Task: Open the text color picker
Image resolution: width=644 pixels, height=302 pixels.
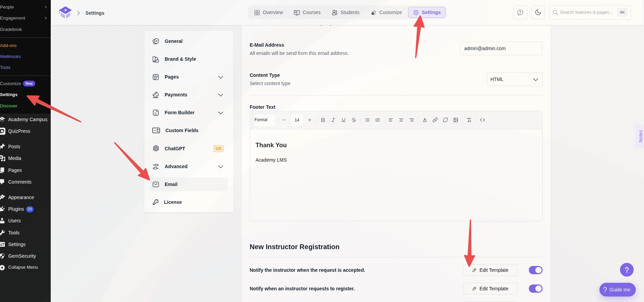Action: pos(425,120)
